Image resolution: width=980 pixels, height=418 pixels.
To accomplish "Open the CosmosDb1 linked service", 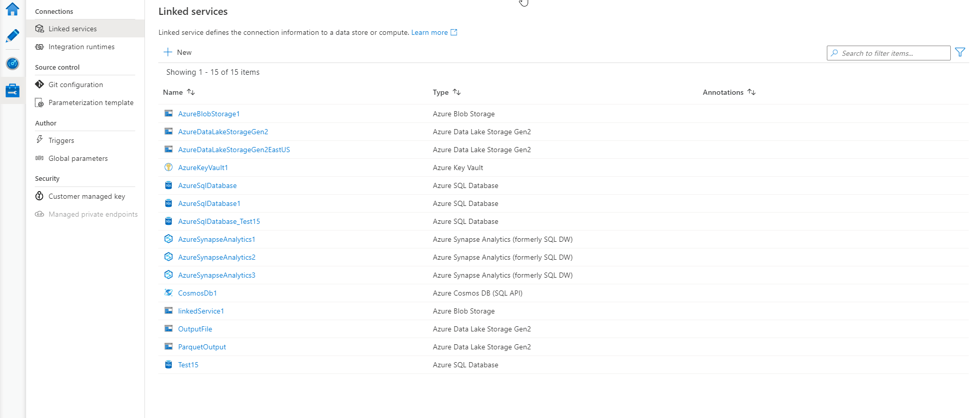I will tap(197, 293).
